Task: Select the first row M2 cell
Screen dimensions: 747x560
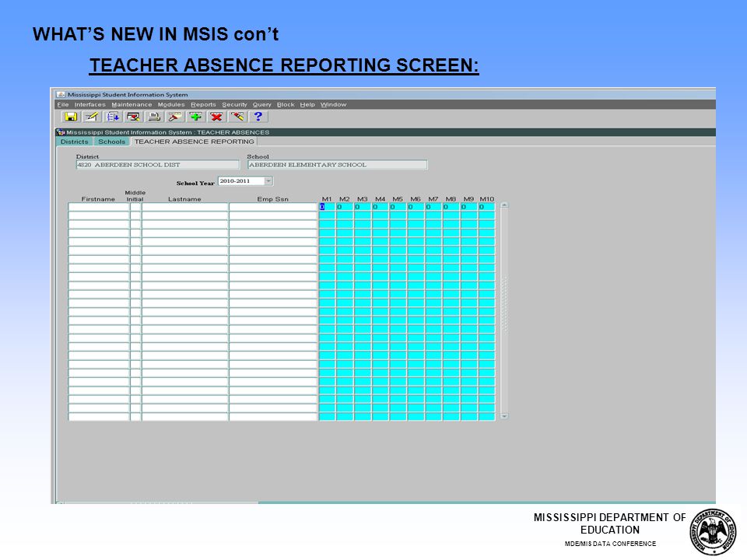Action: click(345, 207)
